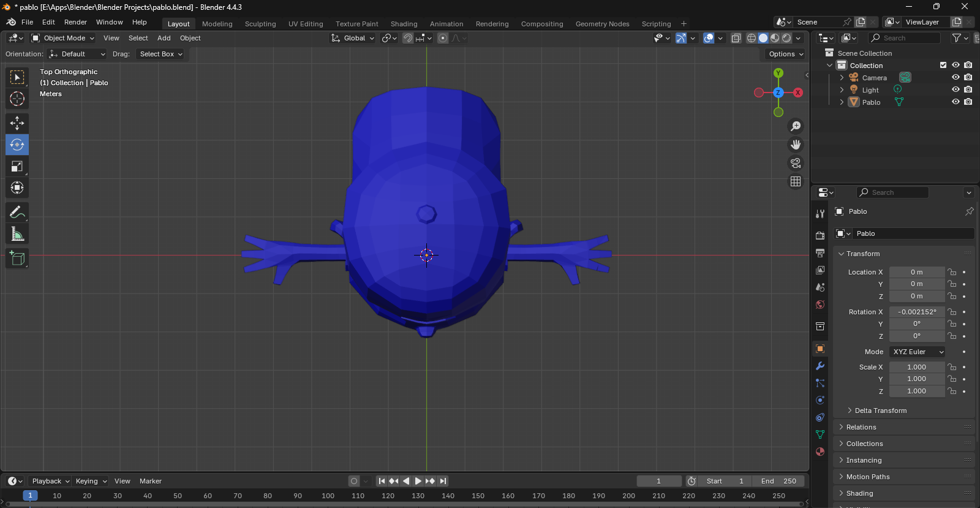Click the pan hand viewport icon
Viewport: 980px width, 508px height.
[x=796, y=145]
